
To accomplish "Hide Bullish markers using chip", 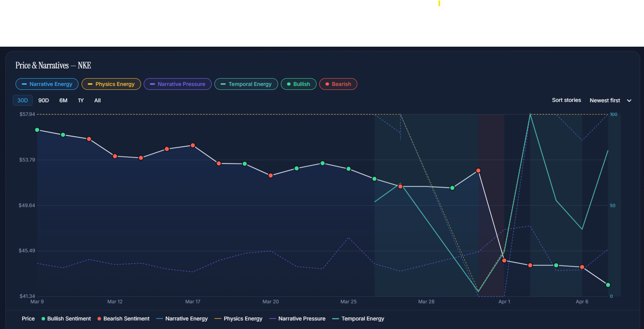I will pos(298,84).
